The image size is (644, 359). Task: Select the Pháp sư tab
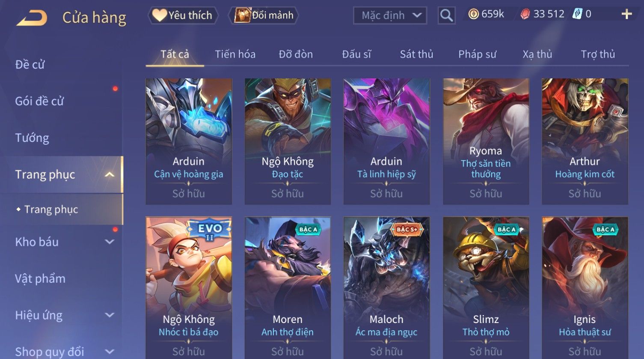coord(477,54)
